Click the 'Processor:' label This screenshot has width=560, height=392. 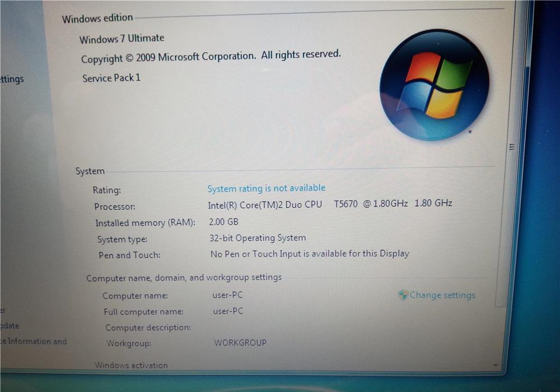point(115,206)
